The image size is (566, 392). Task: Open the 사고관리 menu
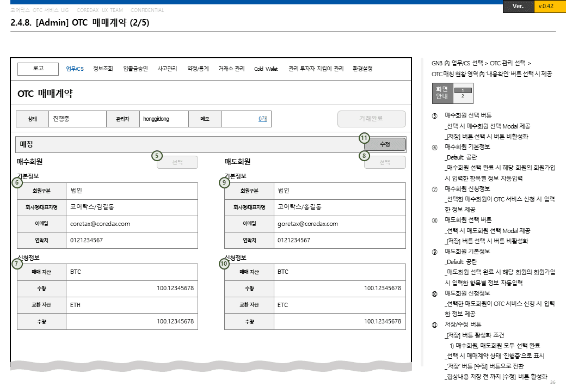[167, 69]
